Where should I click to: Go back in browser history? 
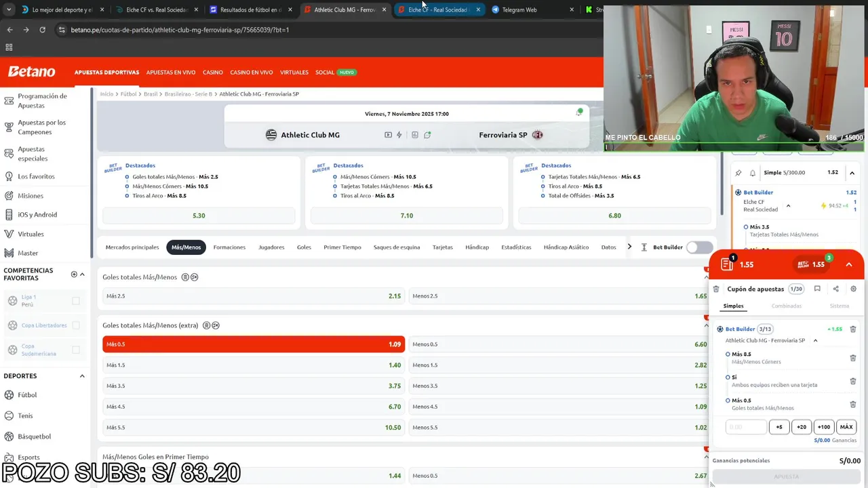[x=9, y=30]
